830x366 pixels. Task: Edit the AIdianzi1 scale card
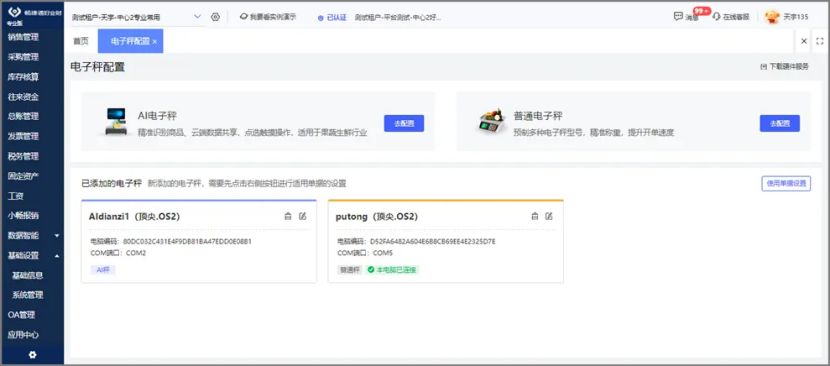point(303,216)
